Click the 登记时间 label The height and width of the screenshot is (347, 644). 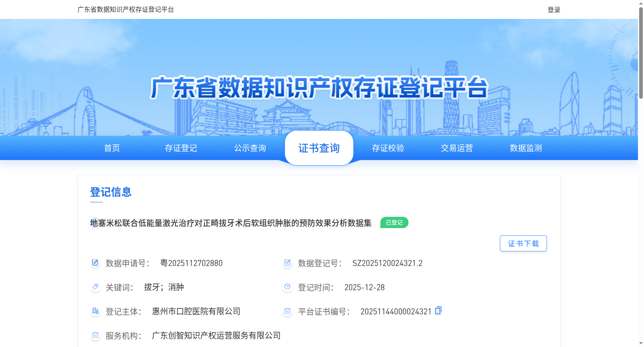316,287
